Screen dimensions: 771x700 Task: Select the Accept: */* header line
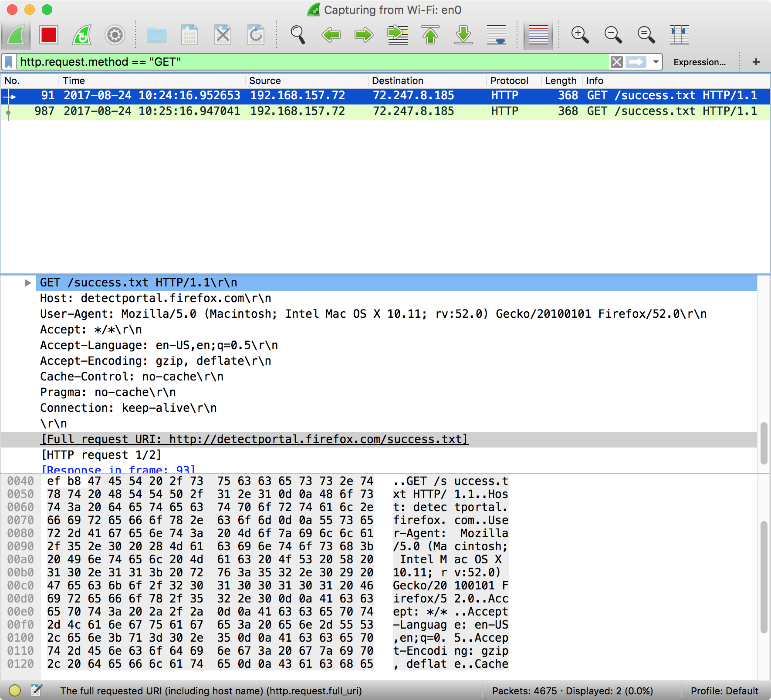(x=91, y=330)
